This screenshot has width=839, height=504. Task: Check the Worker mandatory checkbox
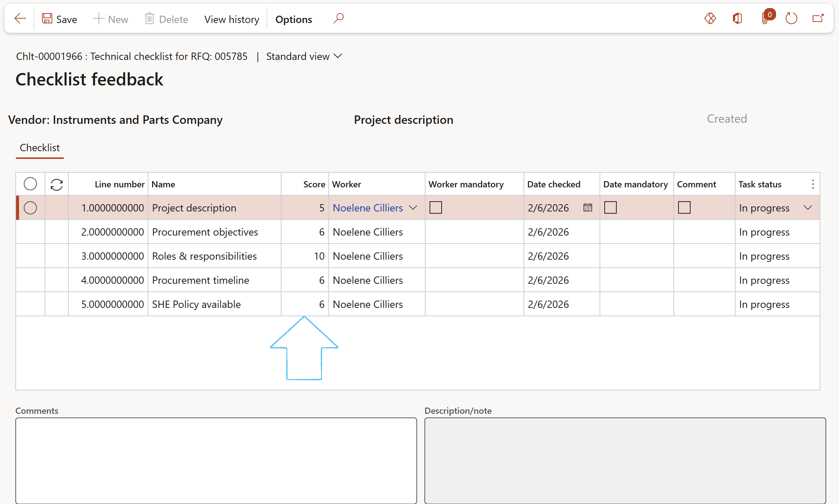[x=435, y=207]
